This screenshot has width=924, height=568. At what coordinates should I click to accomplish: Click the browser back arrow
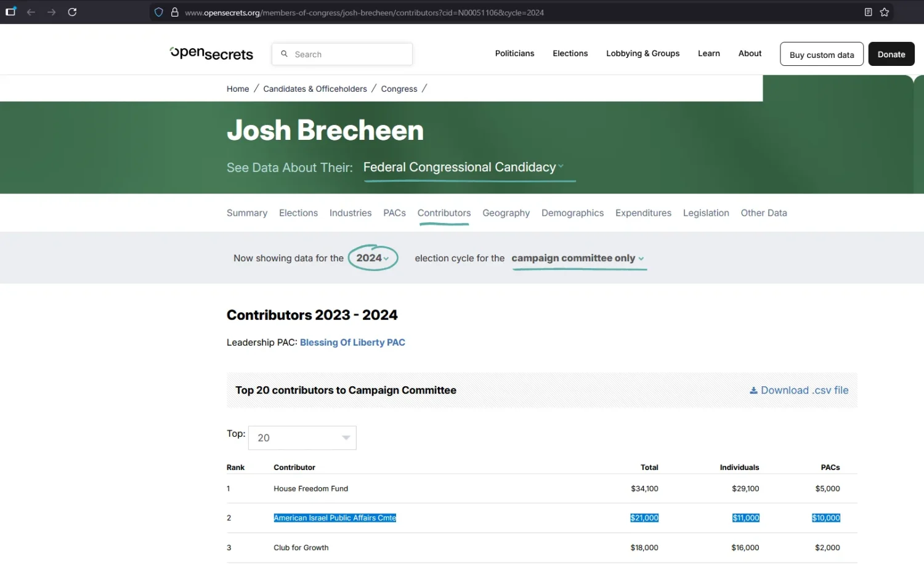[x=31, y=12]
